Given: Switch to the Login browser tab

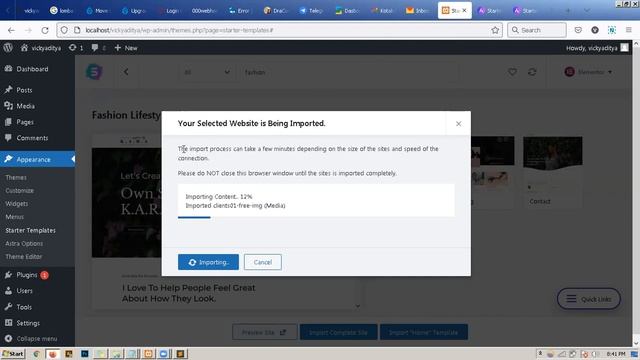Looking at the screenshot, I should [169, 11].
